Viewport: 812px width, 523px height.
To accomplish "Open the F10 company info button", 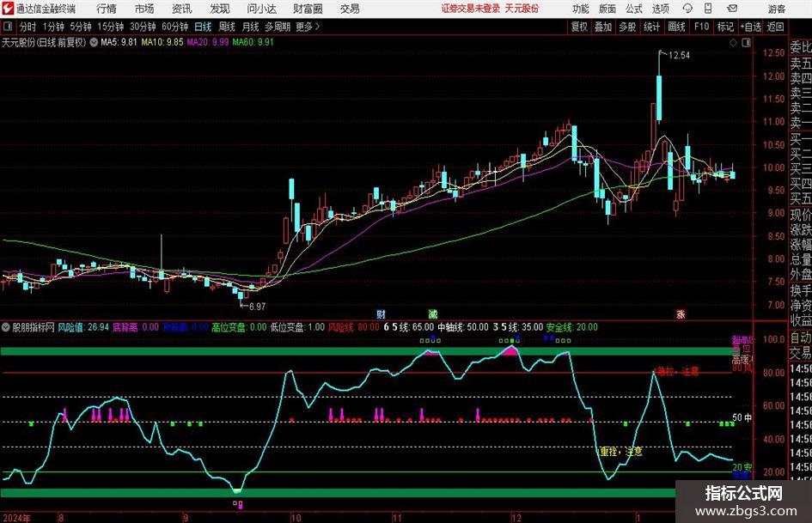I will (702, 27).
